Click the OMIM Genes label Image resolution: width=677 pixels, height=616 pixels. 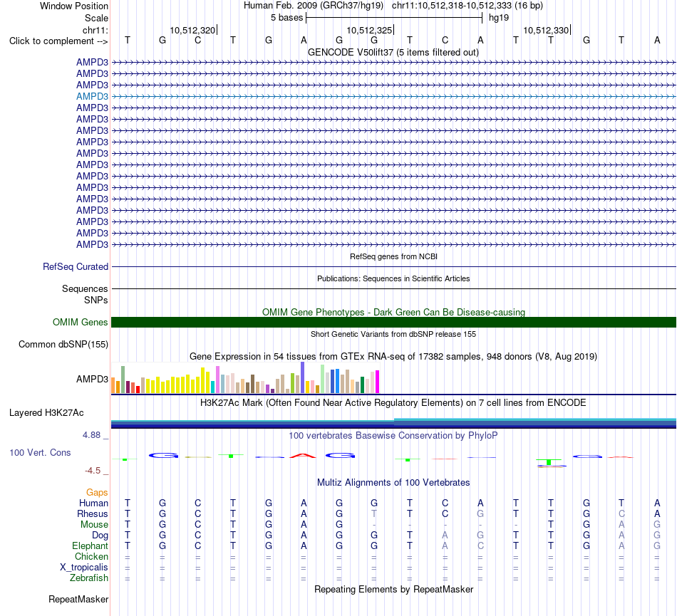[x=81, y=322]
